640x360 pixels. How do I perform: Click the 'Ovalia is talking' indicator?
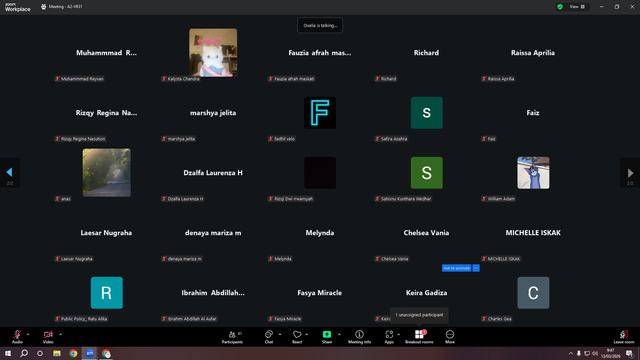point(320,25)
